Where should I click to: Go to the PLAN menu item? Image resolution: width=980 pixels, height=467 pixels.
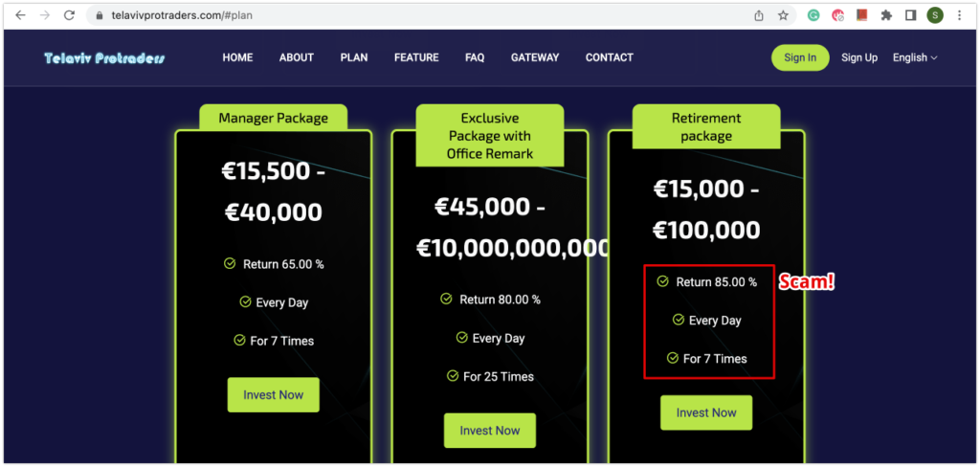354,57
